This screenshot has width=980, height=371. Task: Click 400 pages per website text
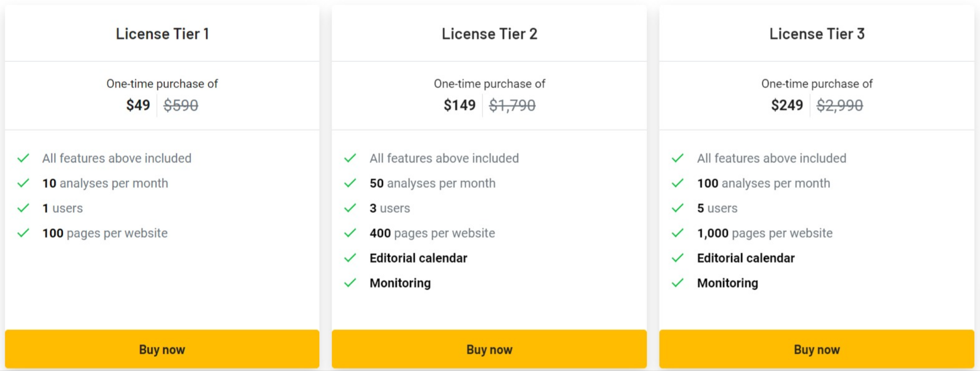pyautogui.click(x=433, y=233)
